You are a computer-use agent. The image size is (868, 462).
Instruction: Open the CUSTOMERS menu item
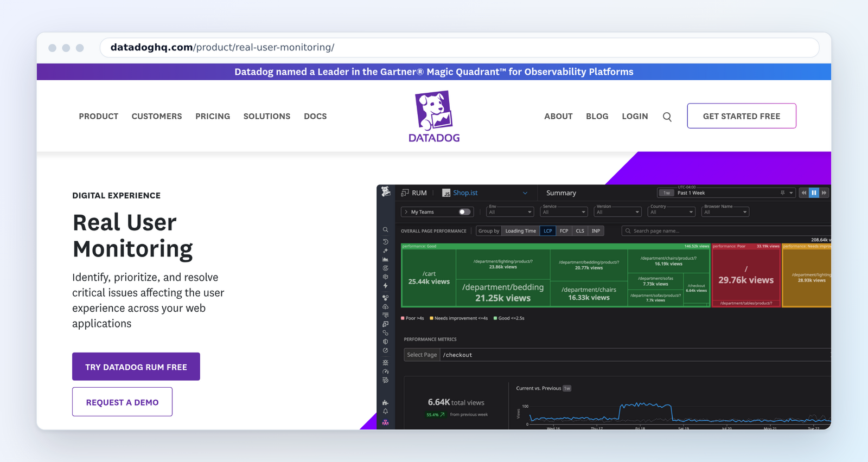[x=157, y=117]
